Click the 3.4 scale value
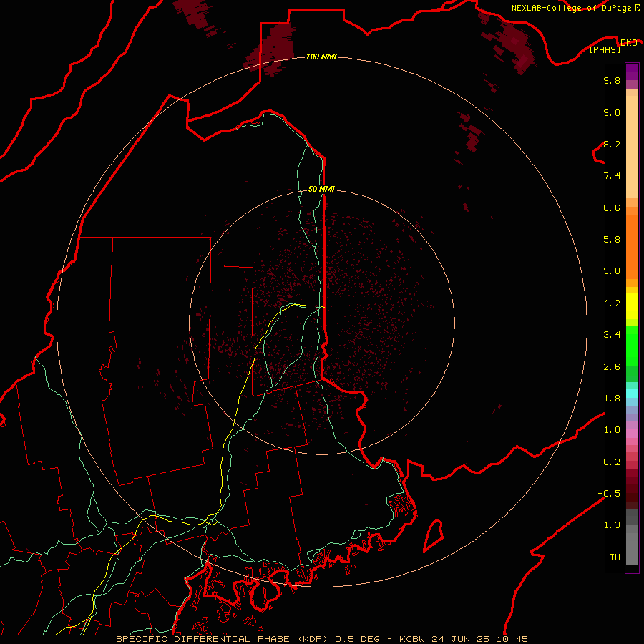 pos(612,335)
